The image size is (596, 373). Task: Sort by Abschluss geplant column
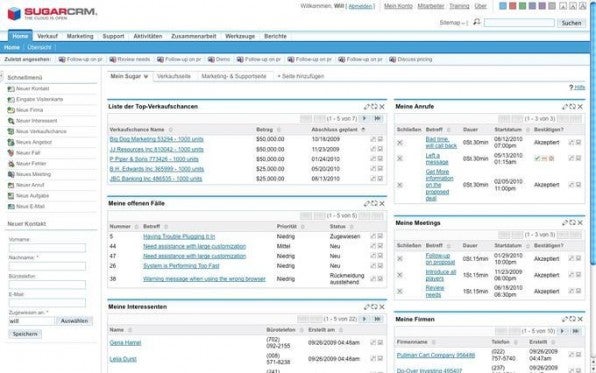coord(334,130)
